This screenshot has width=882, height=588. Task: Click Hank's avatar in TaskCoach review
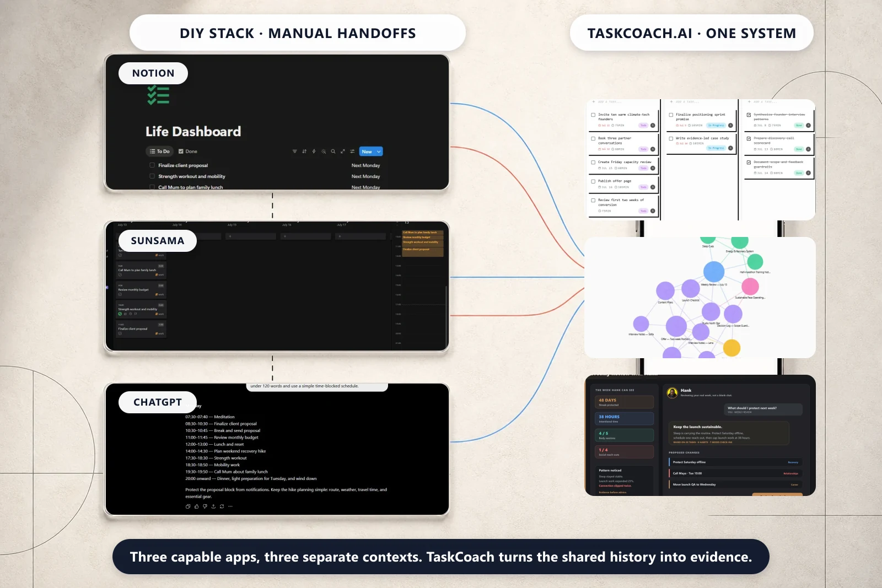point(673,392)
